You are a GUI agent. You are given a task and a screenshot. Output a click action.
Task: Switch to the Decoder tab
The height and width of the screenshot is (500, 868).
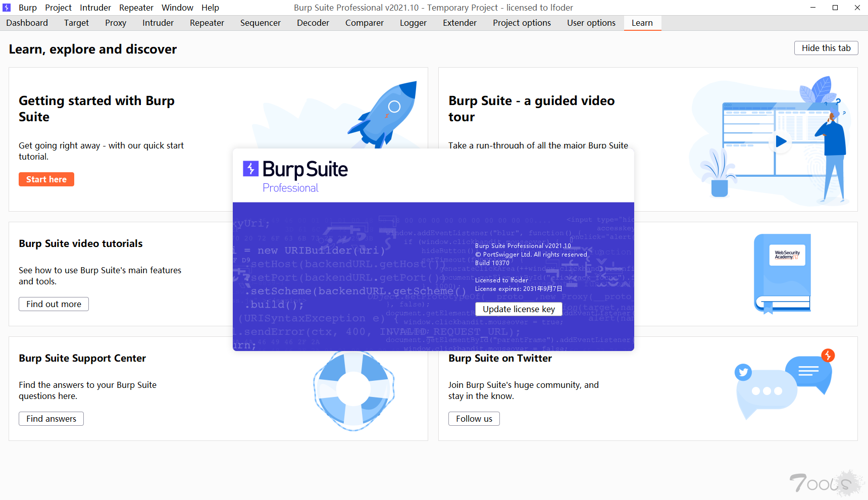313,23
